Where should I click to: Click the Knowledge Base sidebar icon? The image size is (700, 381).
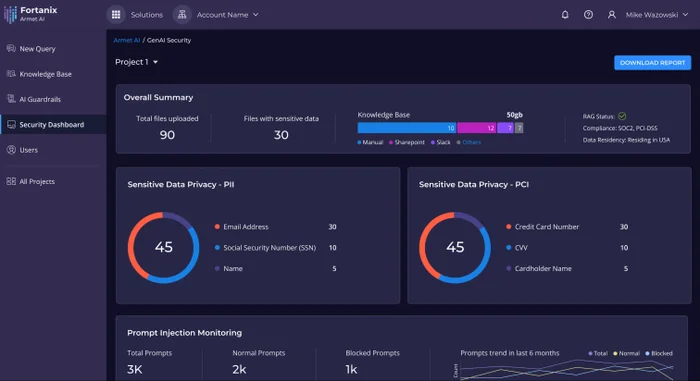pyautogui.click(x=11, y=74)
